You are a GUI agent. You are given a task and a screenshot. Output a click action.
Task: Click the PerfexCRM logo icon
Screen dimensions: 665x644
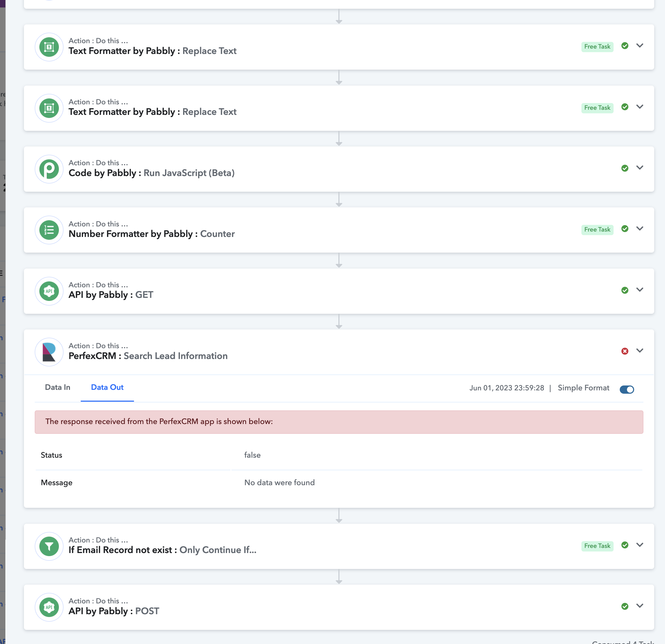(49, 352)
